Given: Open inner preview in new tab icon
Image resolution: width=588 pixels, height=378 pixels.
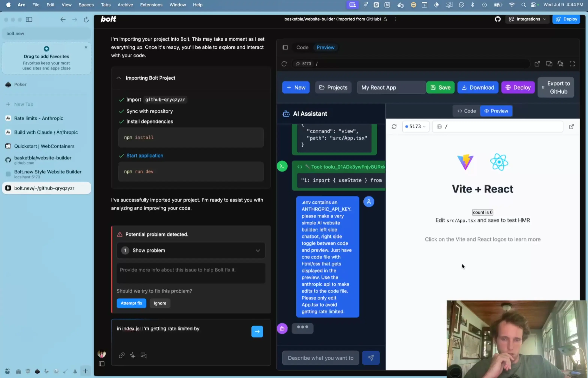Looking at the screenshot, I should pos(571,127).
